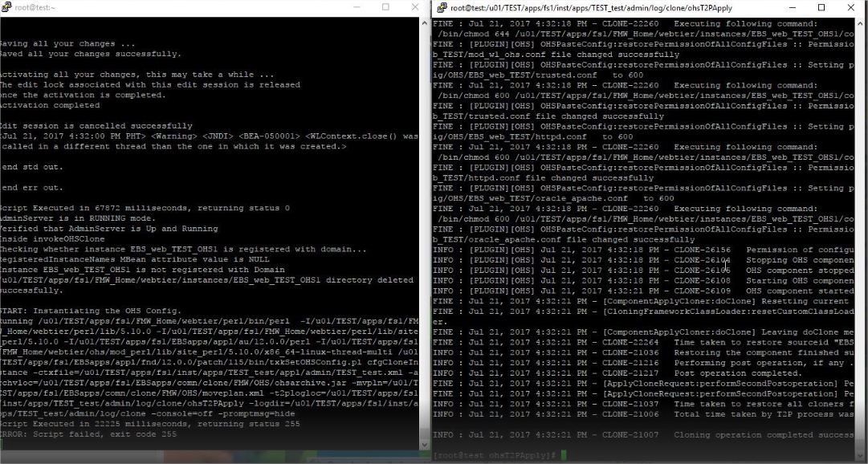The width and height of the screenshot is (868, 464).
Task: Click the ohsT2PApply window title bar text
Action: [602, 7]
